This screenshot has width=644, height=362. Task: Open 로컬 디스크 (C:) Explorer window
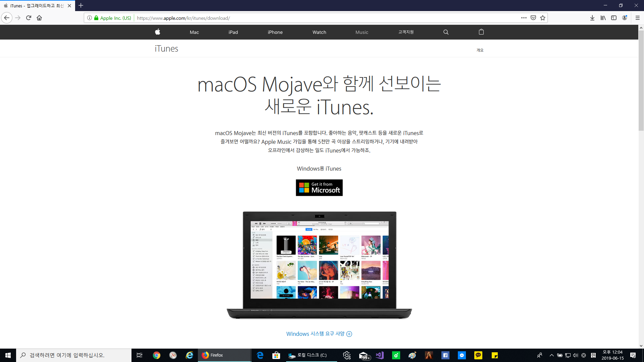click(x=311, y=355)
